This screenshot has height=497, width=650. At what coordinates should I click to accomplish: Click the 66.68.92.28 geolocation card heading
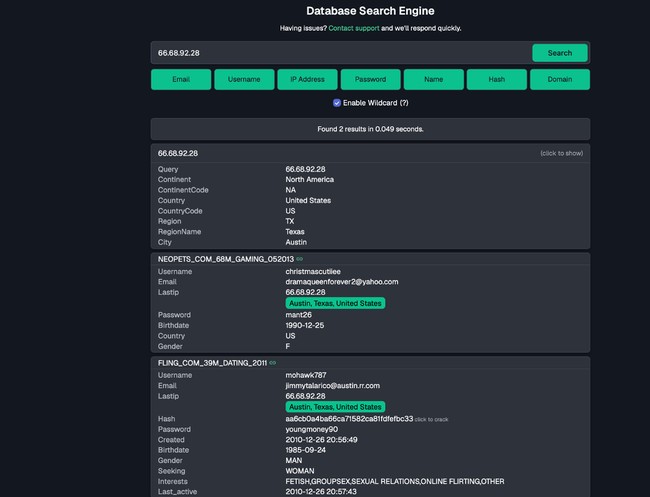point(178,153)
